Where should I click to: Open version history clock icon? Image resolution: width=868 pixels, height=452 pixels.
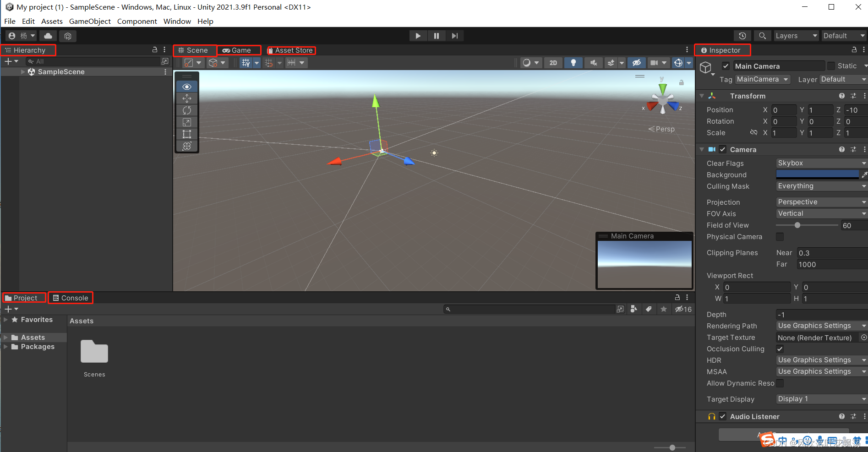(x=742, y=36)
